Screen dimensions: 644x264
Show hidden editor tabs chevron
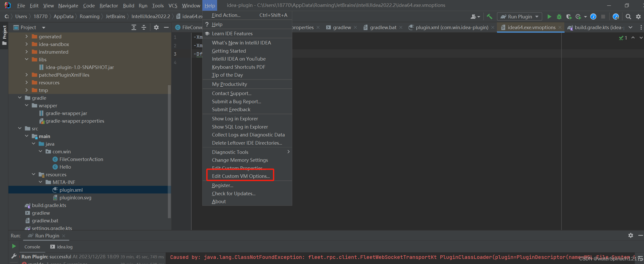(631, 27)
